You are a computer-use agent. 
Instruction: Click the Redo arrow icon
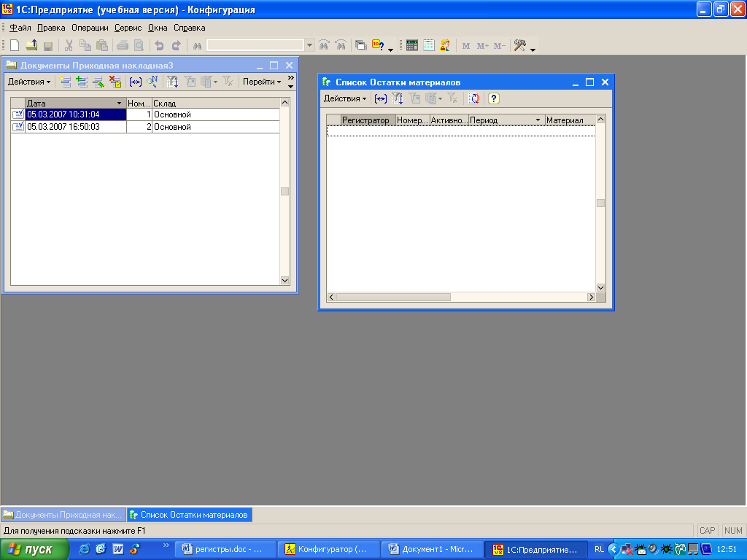177,46
